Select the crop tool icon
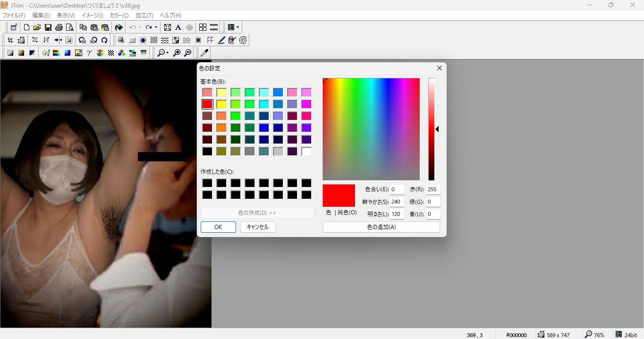The height and width of the screenshot is (339, 644). pyautogui.click(x=10, y=40)
